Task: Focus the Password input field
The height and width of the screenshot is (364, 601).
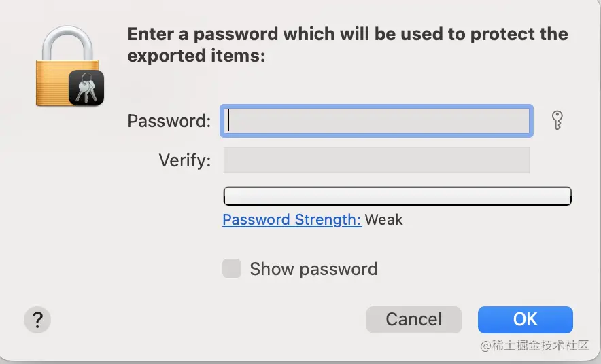Action: 376,121
